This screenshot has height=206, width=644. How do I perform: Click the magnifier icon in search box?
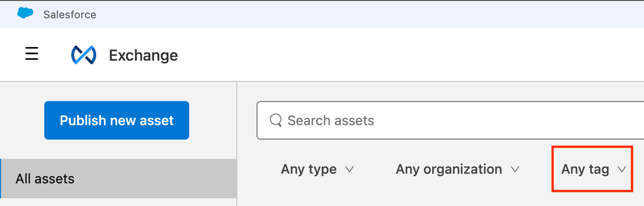(x=276, y=120)
